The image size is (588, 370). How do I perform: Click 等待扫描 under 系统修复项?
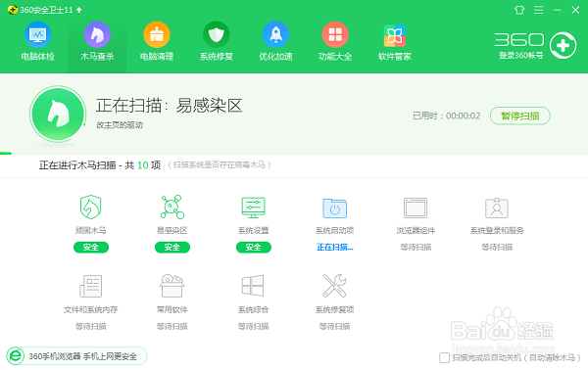pos(335,327)
